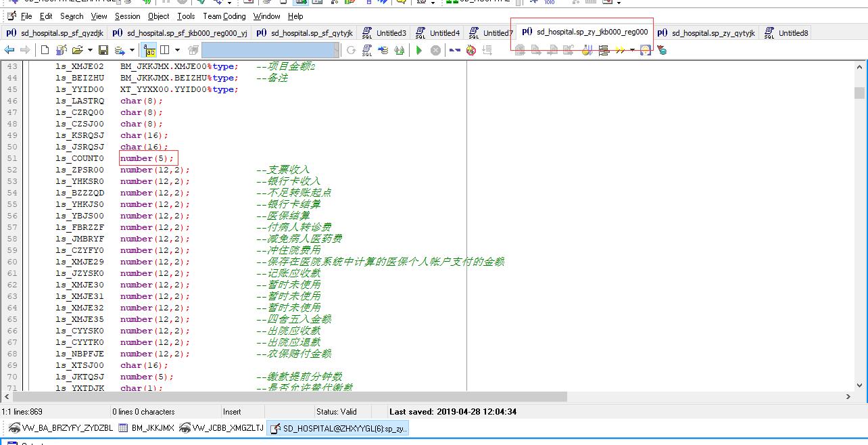Click 'Insert' mode in status bar
Screen dimensions: 868x445
coord(232,411)
